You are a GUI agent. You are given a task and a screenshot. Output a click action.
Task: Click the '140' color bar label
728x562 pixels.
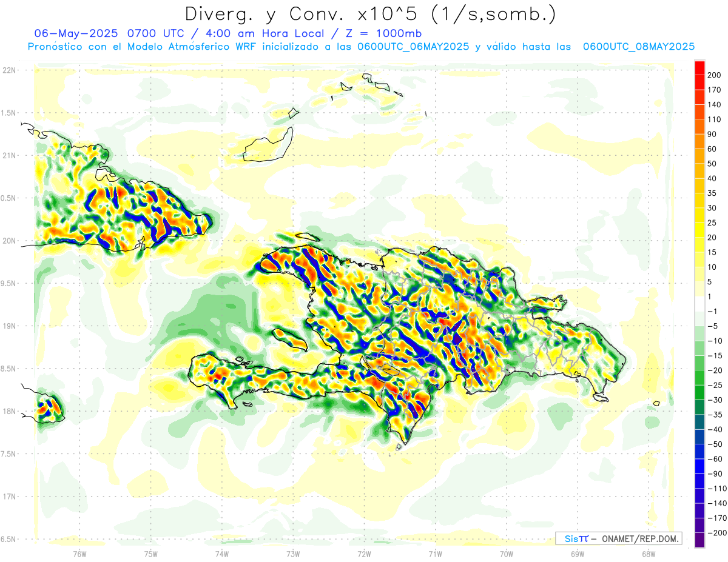[x=715, y=104]
